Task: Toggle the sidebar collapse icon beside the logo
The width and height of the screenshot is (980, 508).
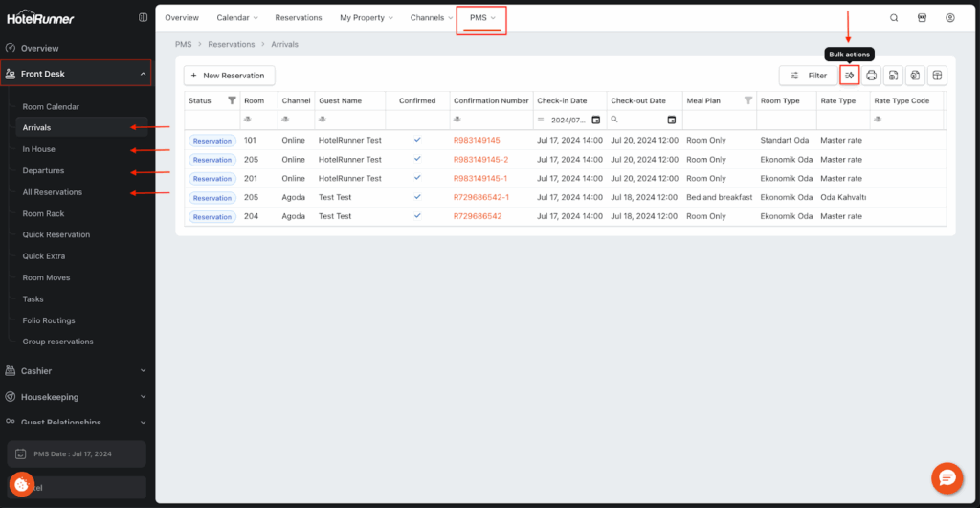Action: click(143, 17)
